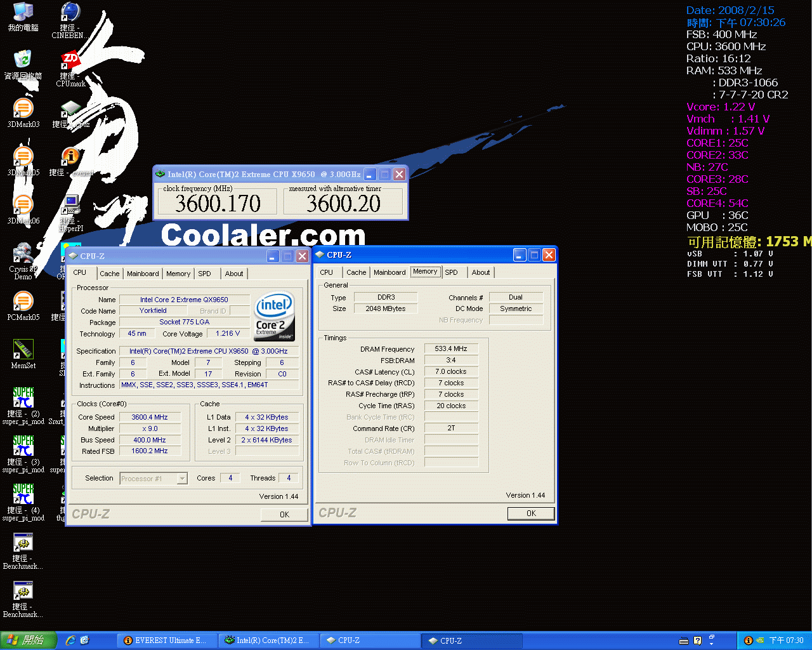Image resolution: width=812 pixels, height=650 pixels.
Task: Click the DRAM Frequency 533.4 MHz value
Action: pos(451,348)
